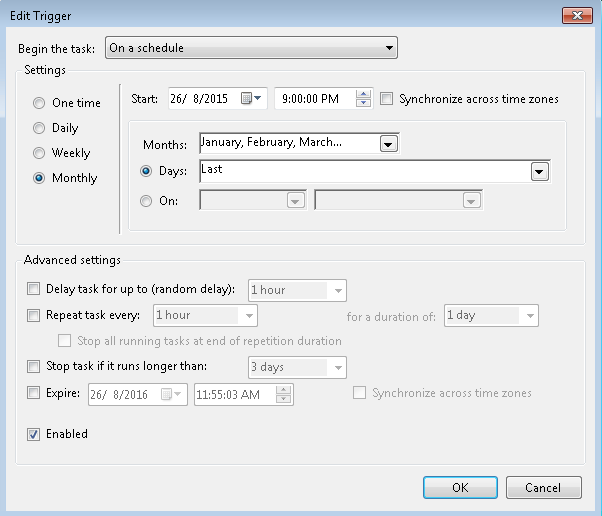Click the Advanced settings group label
This screenshot has width=602, height=516.
pos(72,260)
